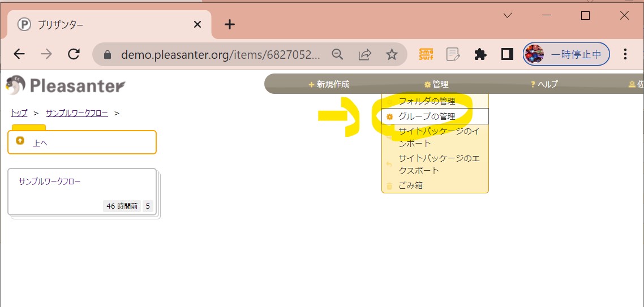Viewport: 644px width, 307px height.
Task: Toggle the browser side panel icon
Action: [507, 54]
